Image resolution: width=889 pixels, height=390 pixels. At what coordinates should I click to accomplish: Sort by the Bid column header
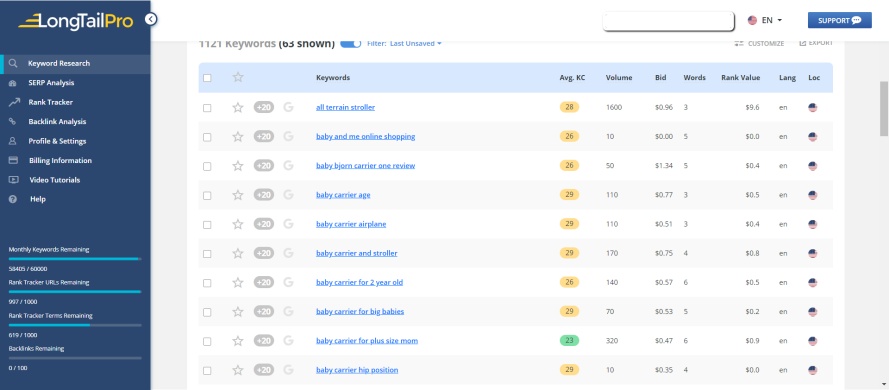(x=661, y=78)
